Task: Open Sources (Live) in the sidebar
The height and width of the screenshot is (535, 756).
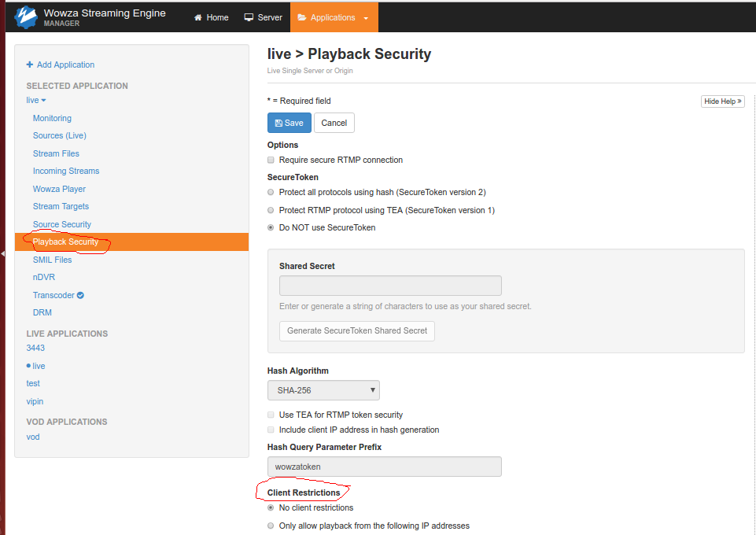Action: [60, 135]
